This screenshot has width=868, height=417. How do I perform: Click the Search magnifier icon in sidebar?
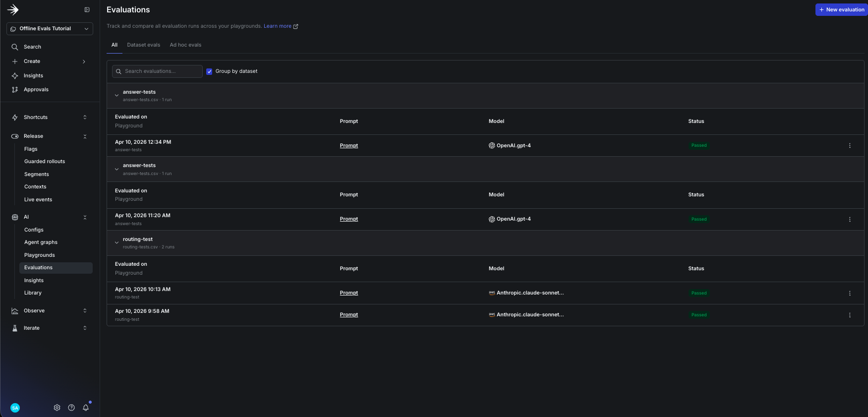(15, 47)
